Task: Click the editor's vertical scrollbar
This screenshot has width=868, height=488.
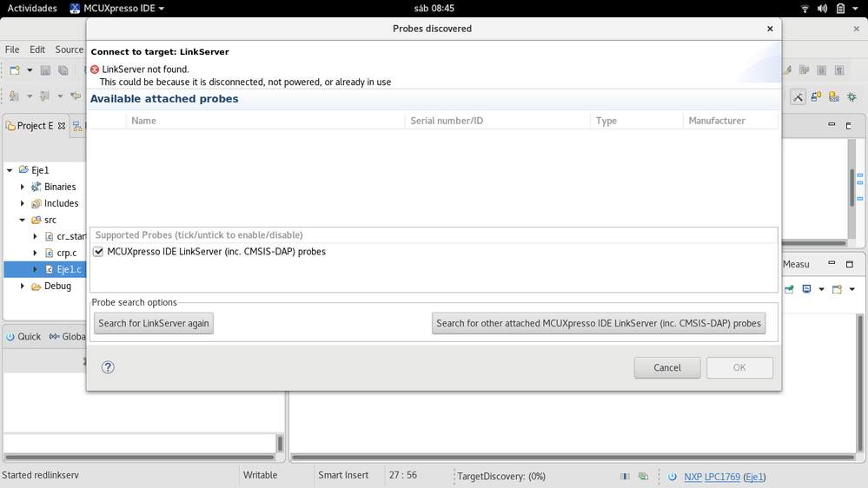Action: coord(852,185)
